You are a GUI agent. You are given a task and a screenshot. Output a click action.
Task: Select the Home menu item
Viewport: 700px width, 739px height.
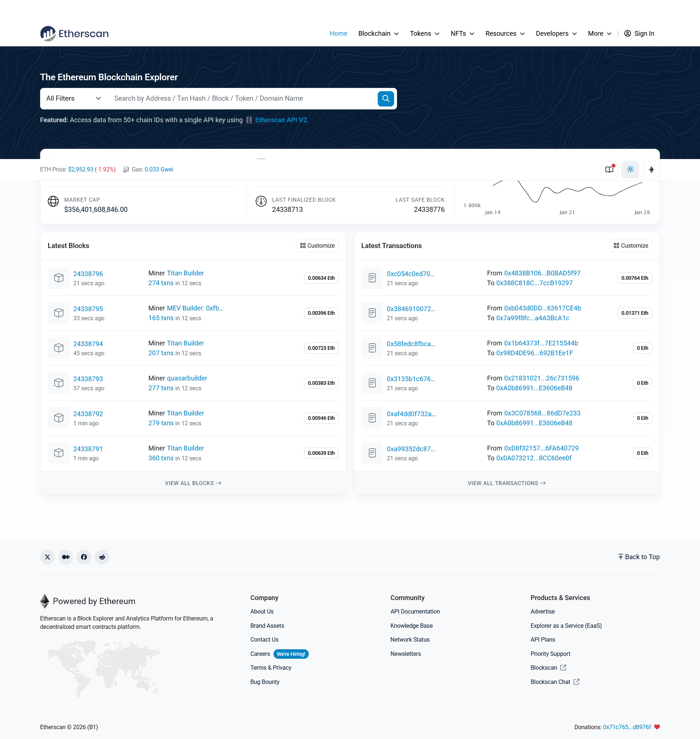pyautogui.click(x=338, y=34)
